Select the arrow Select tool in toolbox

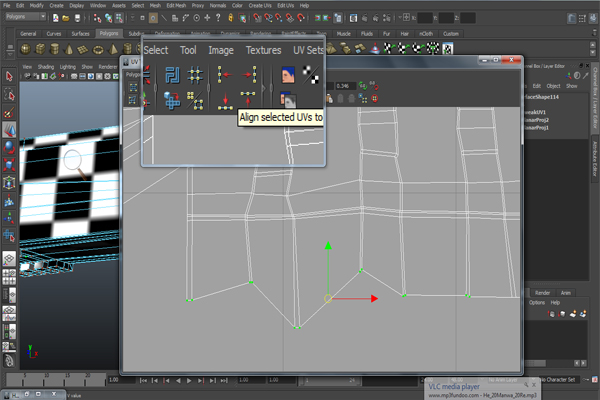click(x=9, y=77)
